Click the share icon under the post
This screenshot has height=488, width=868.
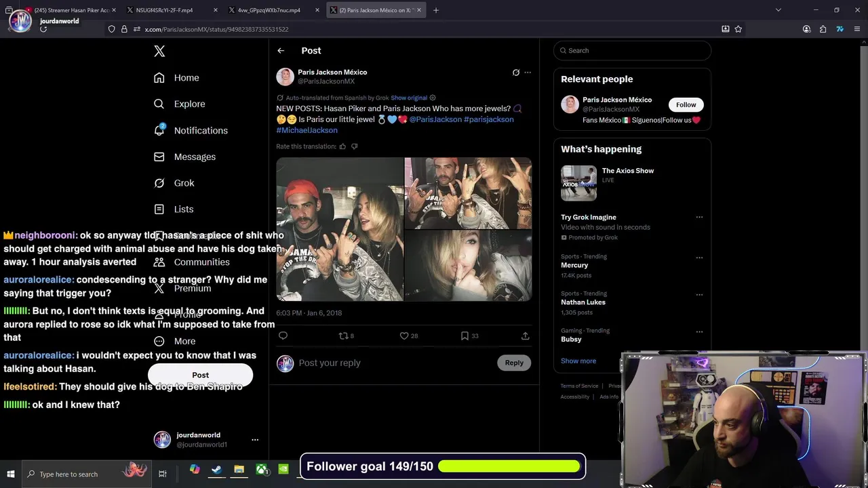(x=525, y=335)
